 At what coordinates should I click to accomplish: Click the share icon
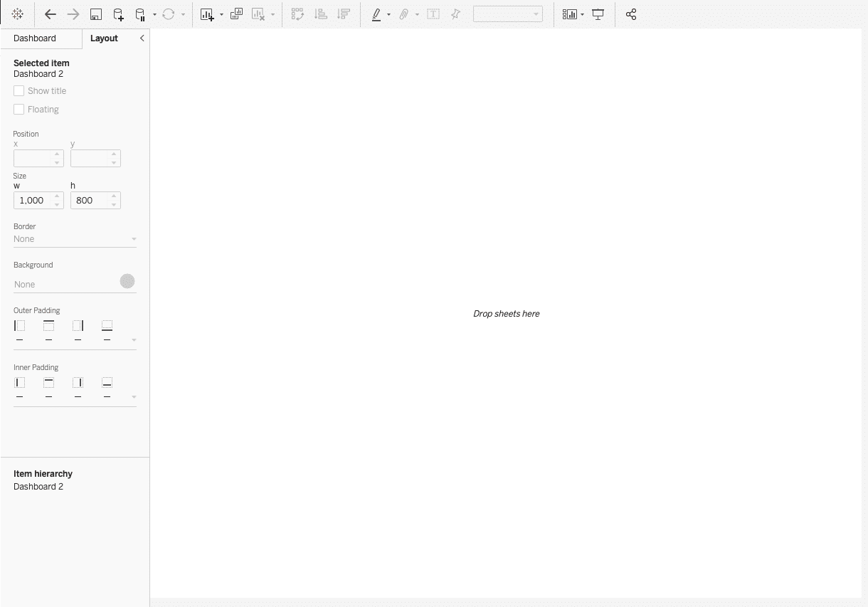(x=631, y=14)
